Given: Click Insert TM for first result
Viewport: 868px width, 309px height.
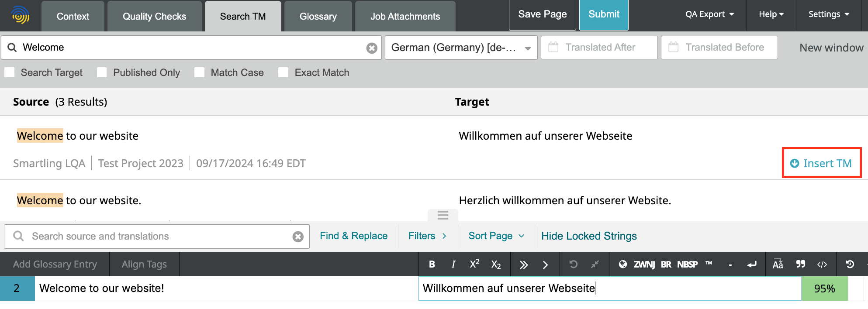Looking at the screenshot, I should [x=821, y=163].
